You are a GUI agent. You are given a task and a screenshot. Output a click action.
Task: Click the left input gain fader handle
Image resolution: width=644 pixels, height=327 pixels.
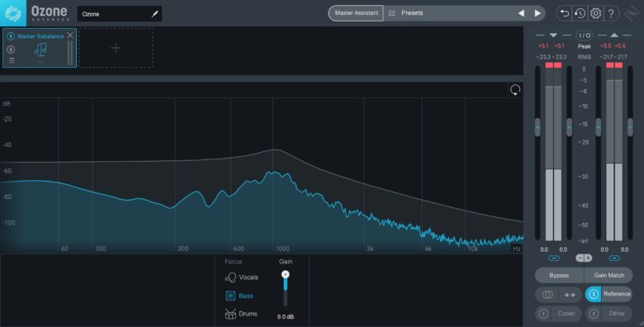537,127
